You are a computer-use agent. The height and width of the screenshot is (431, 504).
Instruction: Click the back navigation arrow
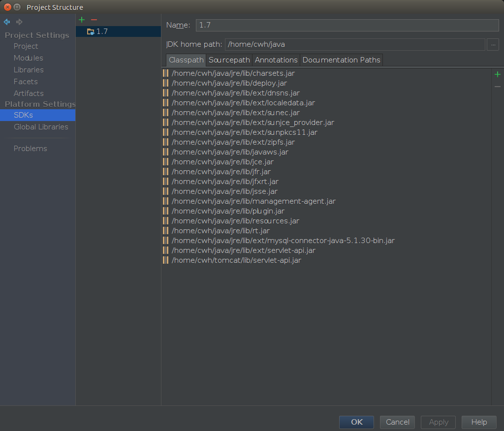click(x=7, y=22)
